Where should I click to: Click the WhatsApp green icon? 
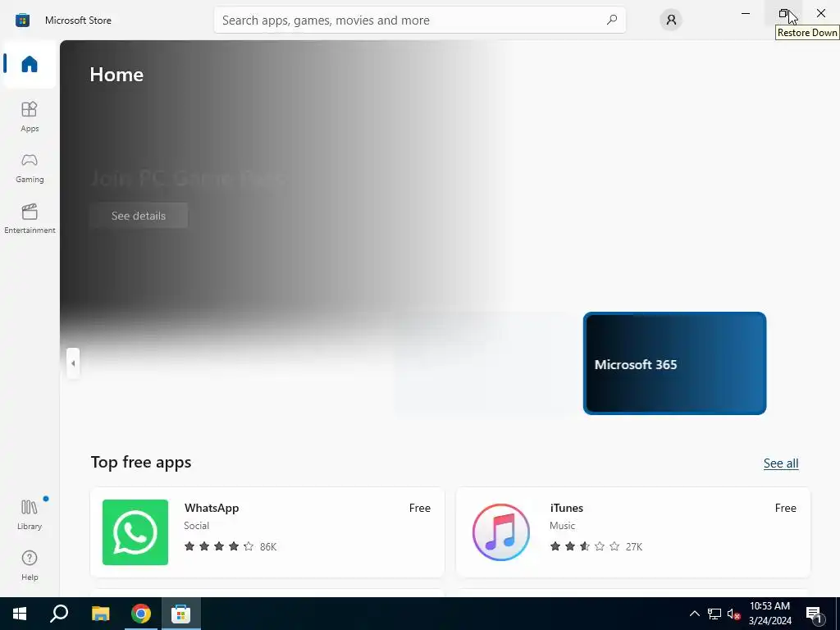[135, 532]
